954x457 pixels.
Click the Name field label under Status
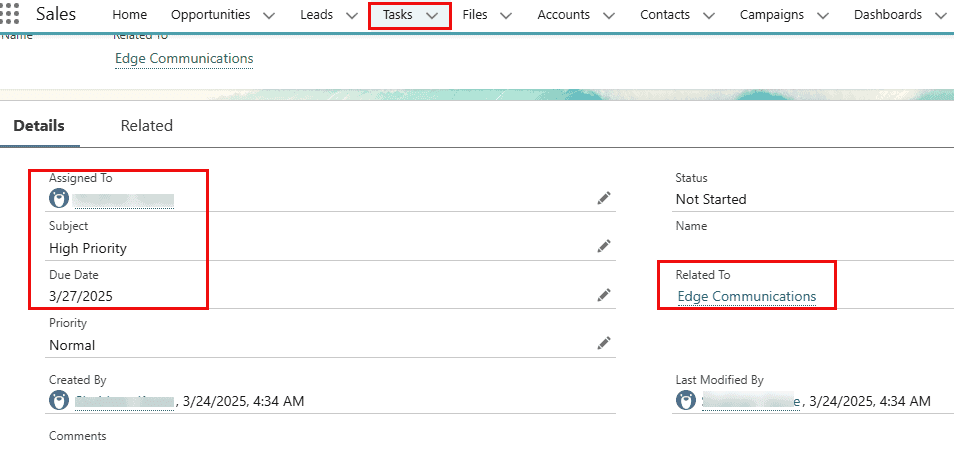(691, 226)
